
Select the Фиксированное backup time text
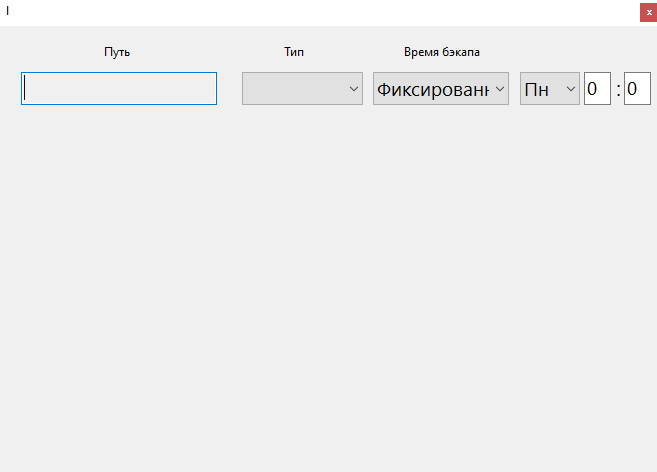pos(432,89)
